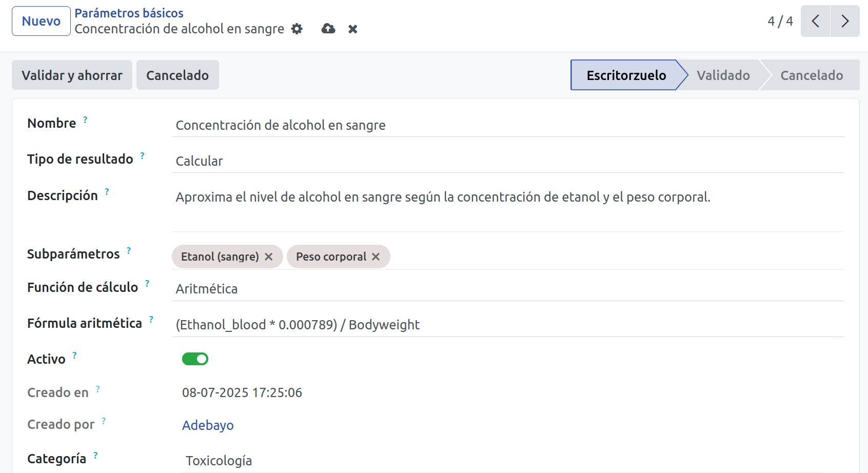Remove the Peso corporal tag

(x=376, y=257)
